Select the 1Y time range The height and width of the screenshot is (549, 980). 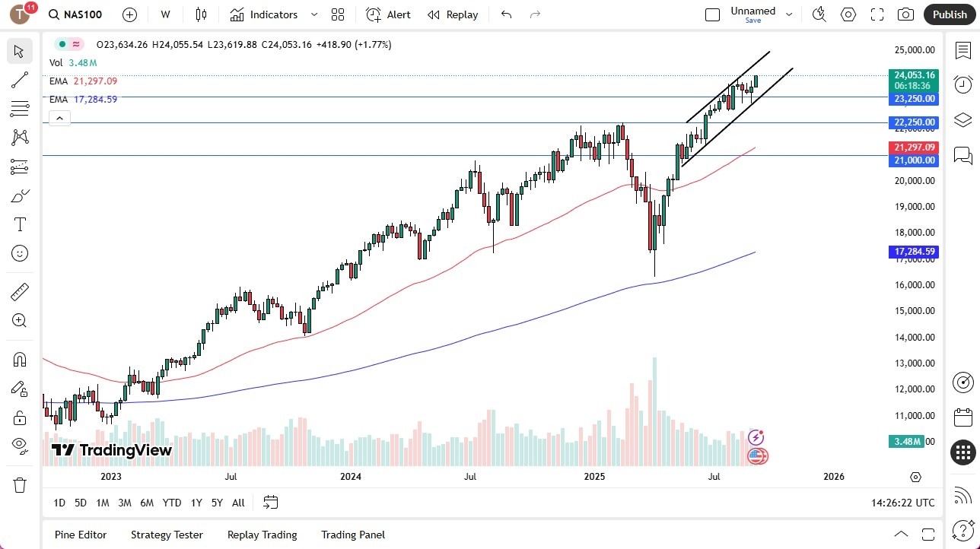coord(196,503)
